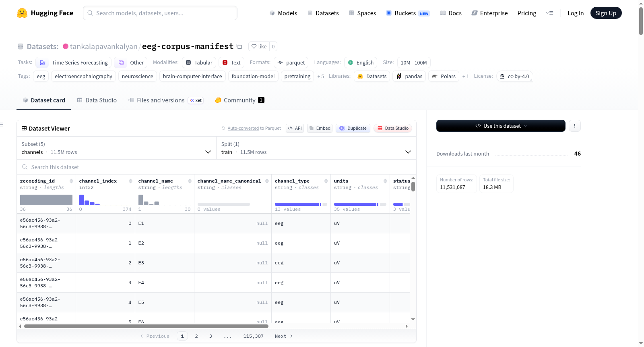Screen dimensions: 644x347
Task: Sort by channel_name_canonical column icon
Action: (267, 181)
